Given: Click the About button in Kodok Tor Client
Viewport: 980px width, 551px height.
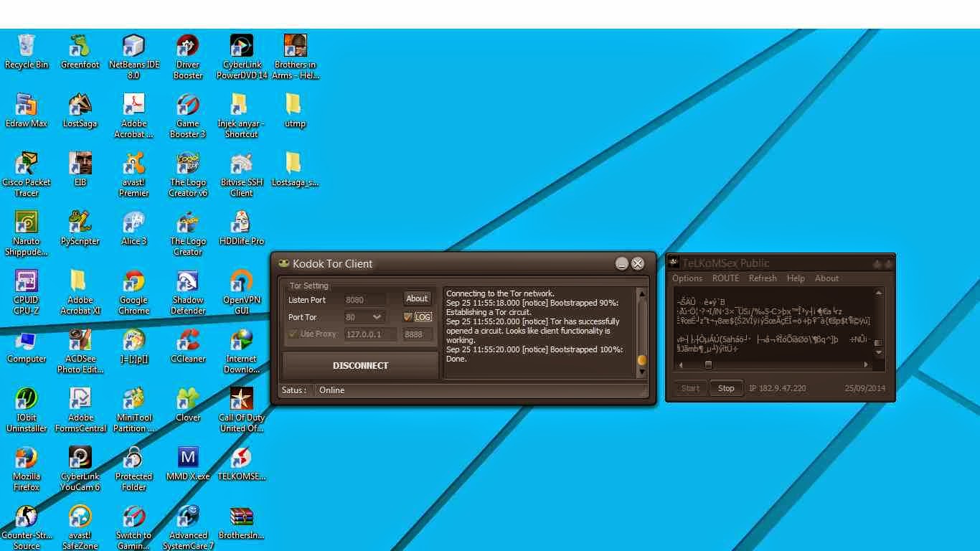Looking at the screenshot, I should [417, 298].
